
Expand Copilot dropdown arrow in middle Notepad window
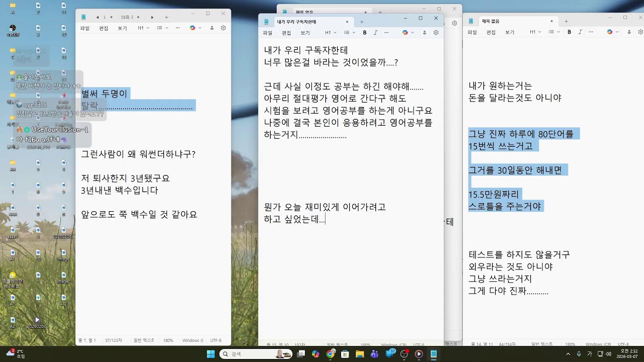[x=412, y=33]
